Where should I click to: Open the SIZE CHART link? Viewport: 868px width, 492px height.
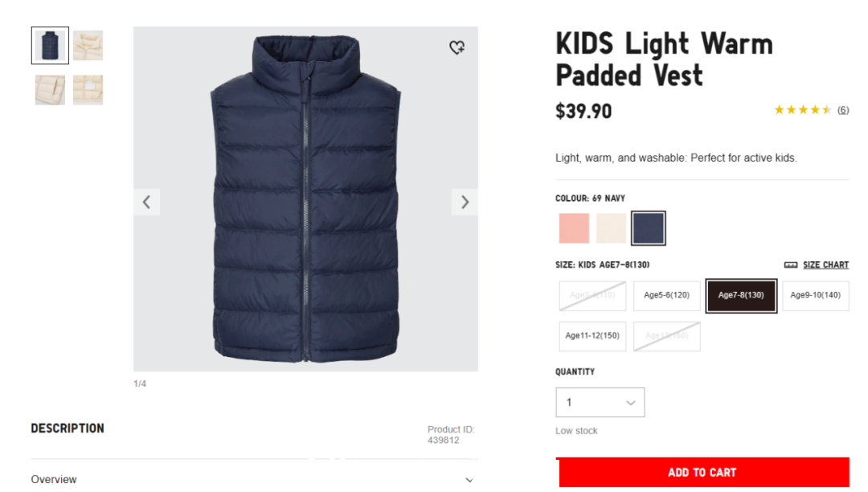coord(825,265)
